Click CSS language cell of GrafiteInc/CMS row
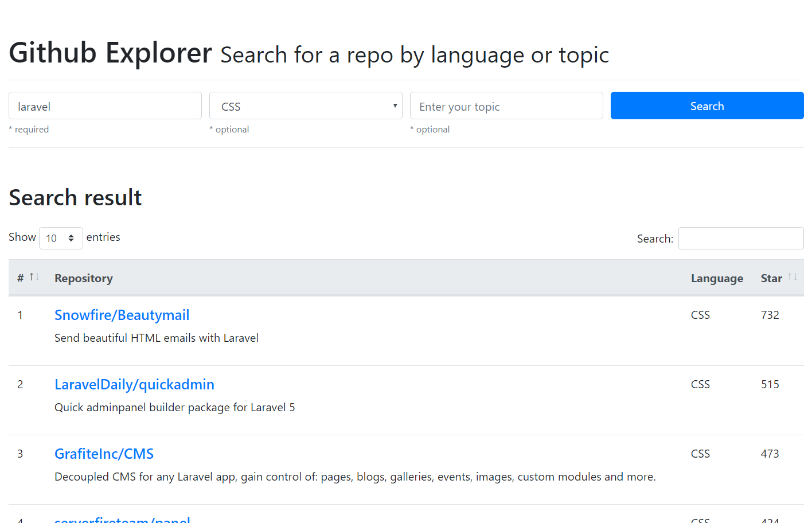The image size is (812, 523). [700, 454]
